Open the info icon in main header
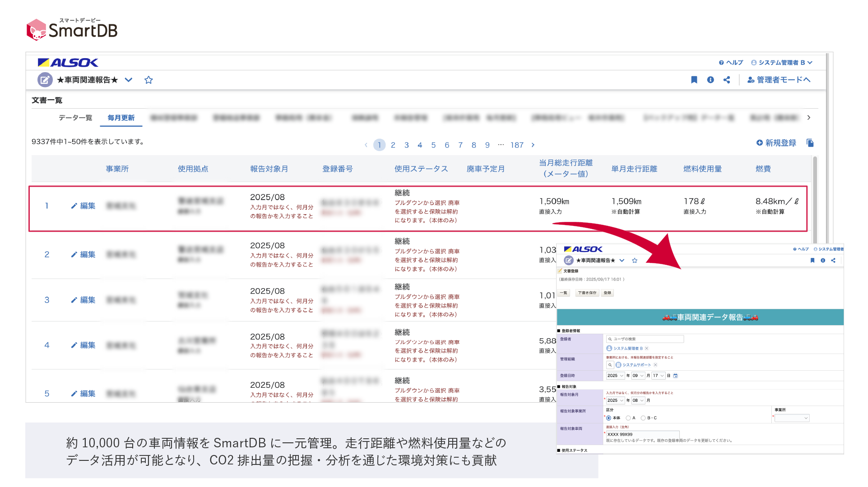 pos(710,80)
